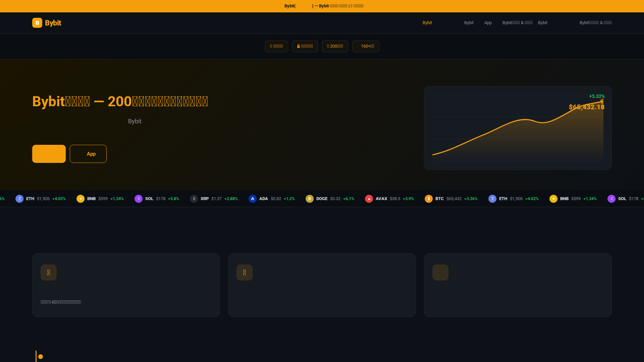Click the lock icon on the security badge

click(x=299, y=46)
